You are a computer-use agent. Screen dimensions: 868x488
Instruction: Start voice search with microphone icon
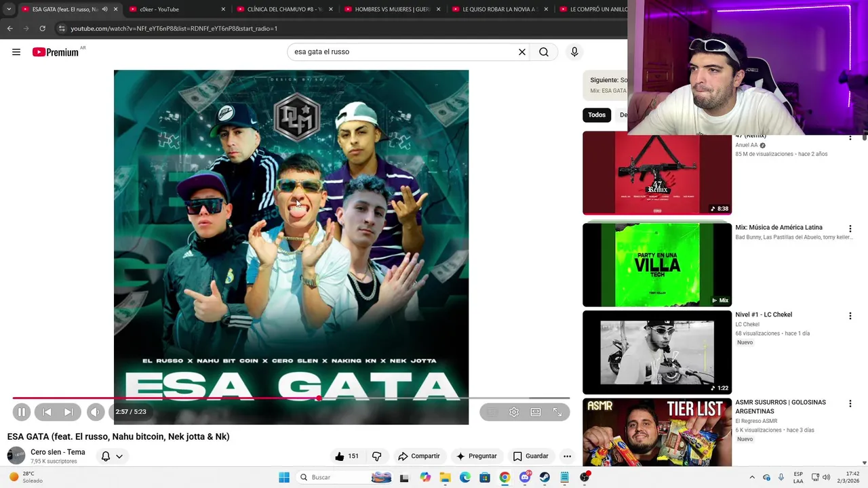[x=574, y=52]
